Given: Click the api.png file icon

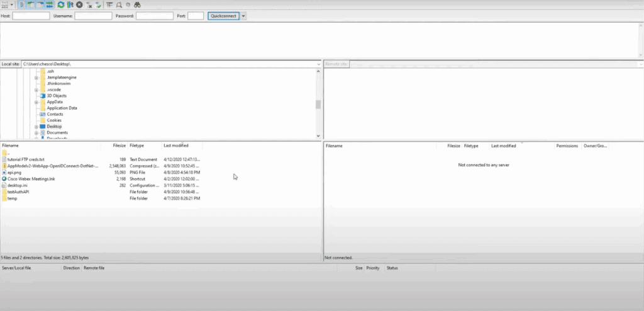Looking at the screenshot, I should tap(4, 172).
